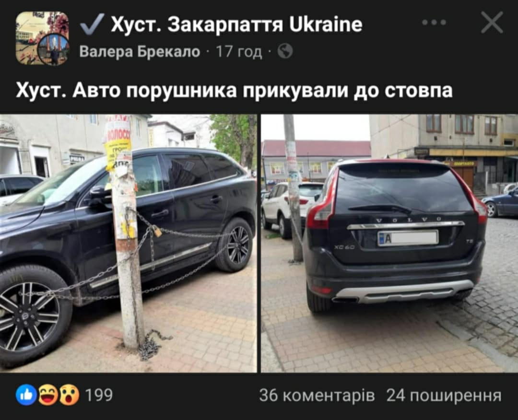This screenshot has width=518, height=420.
Task: Click the author's round profile picture
Action: click(53, 49)
